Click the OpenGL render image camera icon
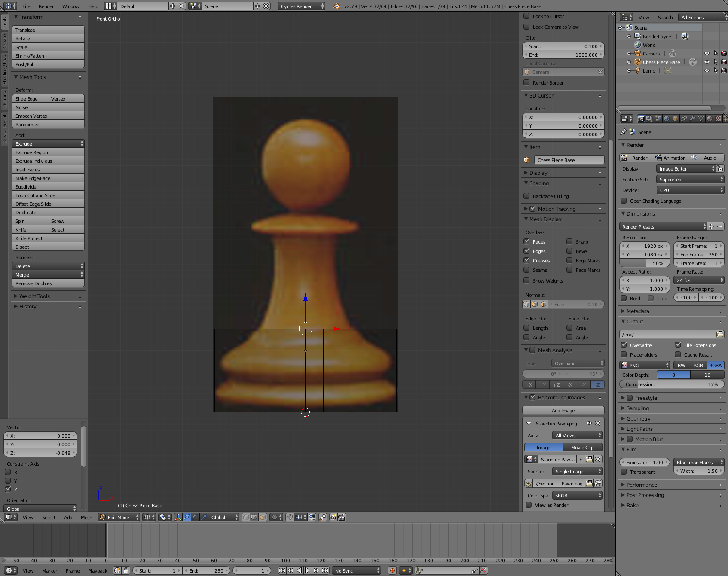Viewport: 728px width, 576px height. pos(333,517)
